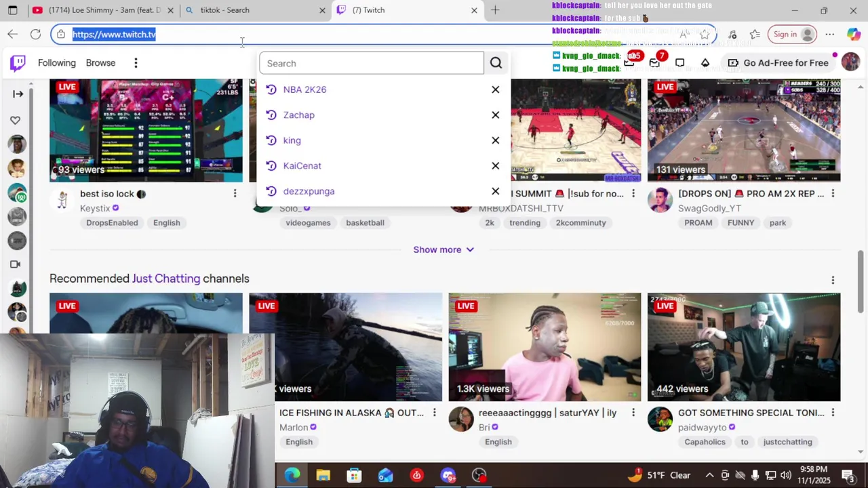The image size is (868, 488).
Task: Open a new browser tab with plus button
Action: click(495, 10)
